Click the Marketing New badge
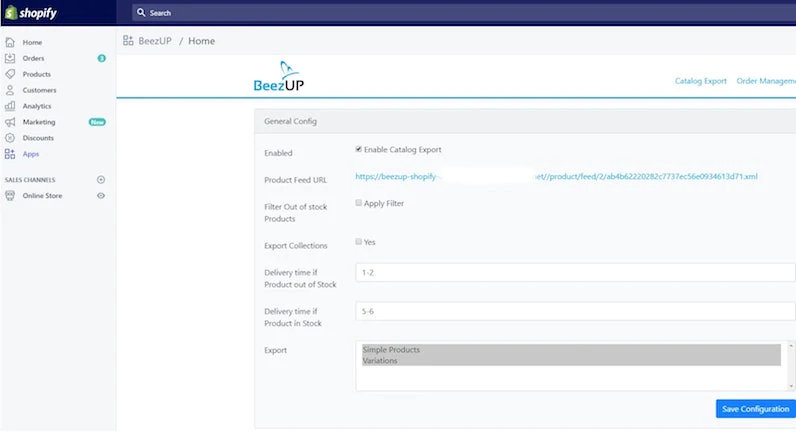 [97, 122]
